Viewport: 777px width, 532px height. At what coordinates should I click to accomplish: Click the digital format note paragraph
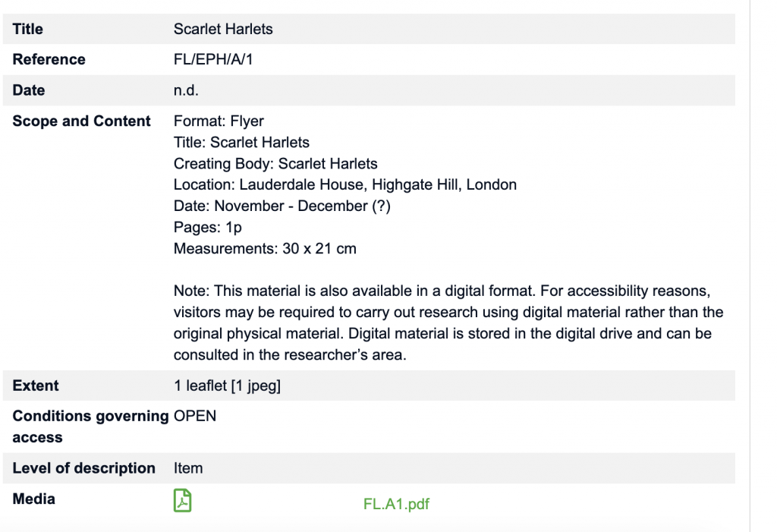pyautogui.click(x=448, y=323)
